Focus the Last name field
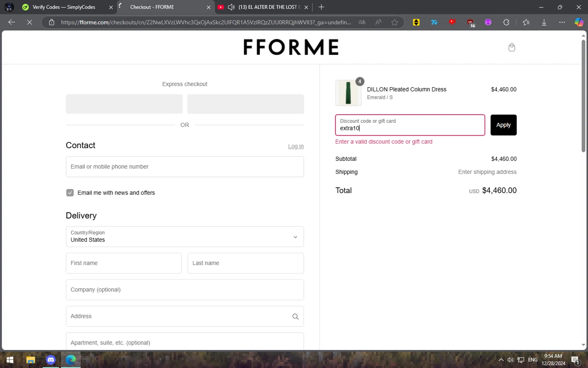 tap(246, 263)
